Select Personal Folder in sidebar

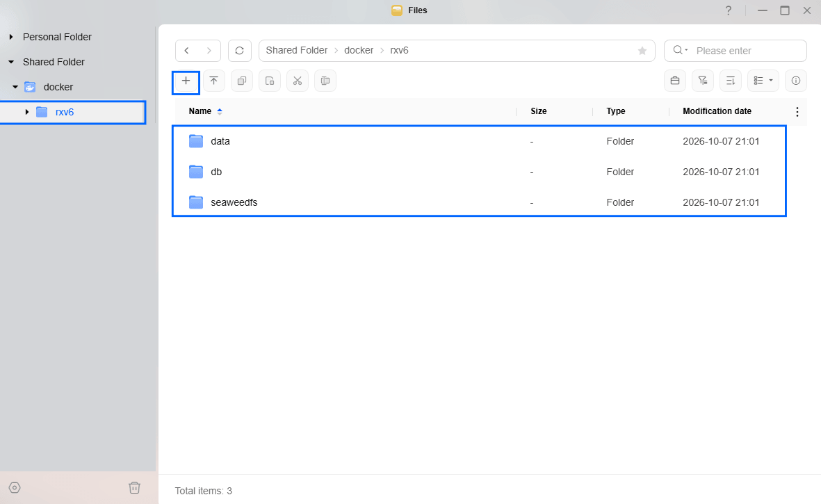(x=57, y=37)
